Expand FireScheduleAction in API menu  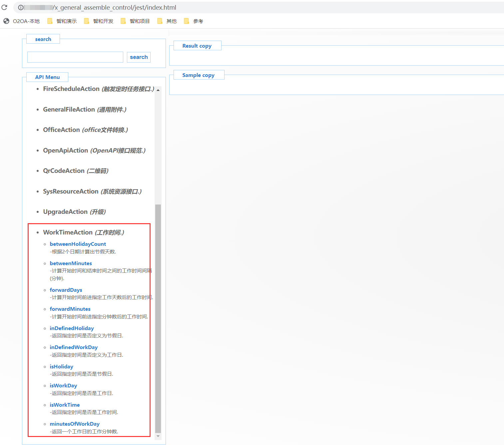point(99,89)
